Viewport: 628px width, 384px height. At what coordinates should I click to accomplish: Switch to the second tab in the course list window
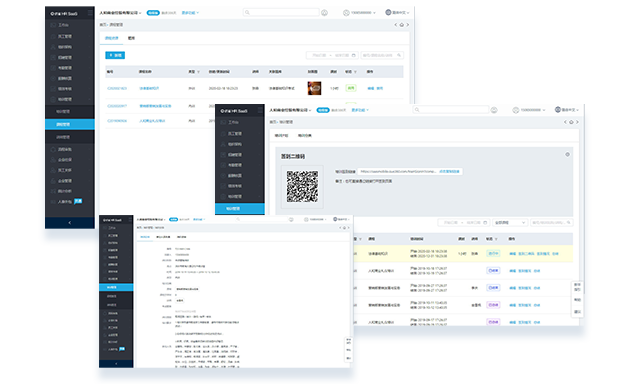pyautogui.click(x=131, y=38)
